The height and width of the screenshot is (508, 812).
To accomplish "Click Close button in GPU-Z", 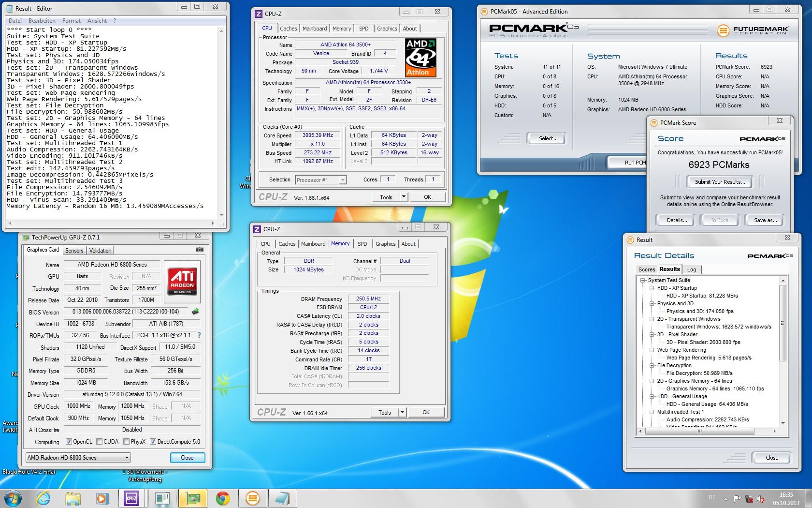I will point(187,458).
